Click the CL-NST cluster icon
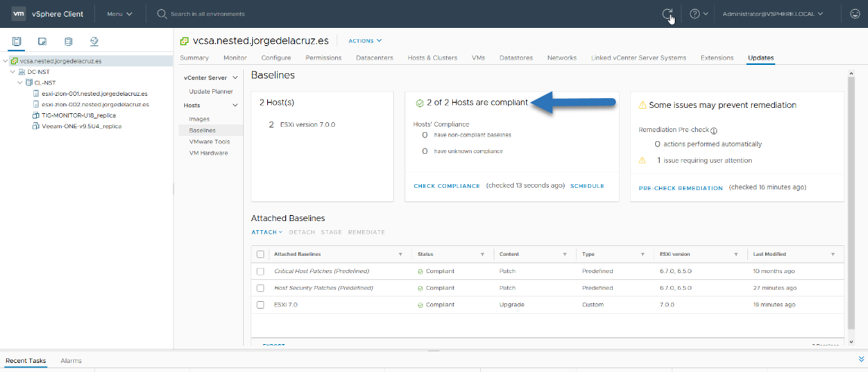Image resolution: width=868 pixels, height=372 pixels. coord(29,82)
